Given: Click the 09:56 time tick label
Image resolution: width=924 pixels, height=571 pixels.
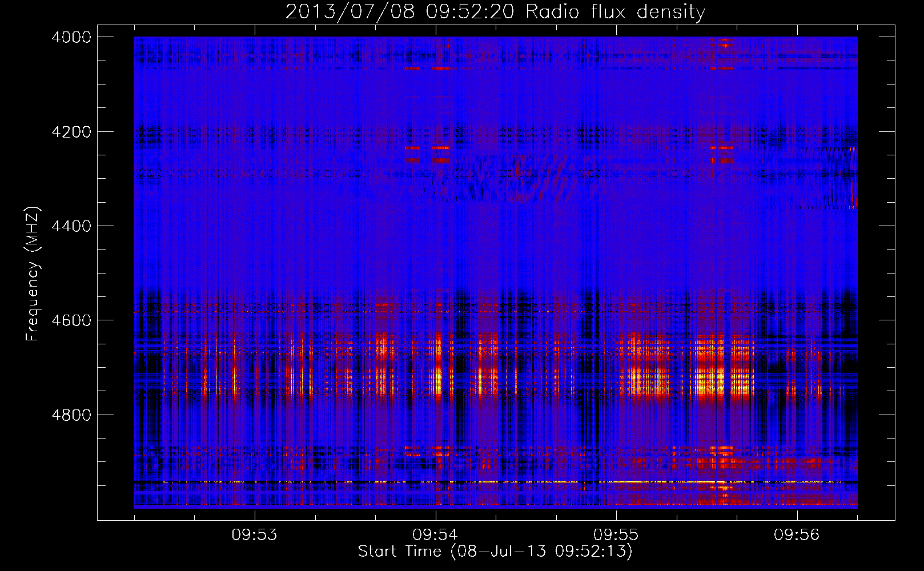Looking at the screenshot, I should point(797,534).
